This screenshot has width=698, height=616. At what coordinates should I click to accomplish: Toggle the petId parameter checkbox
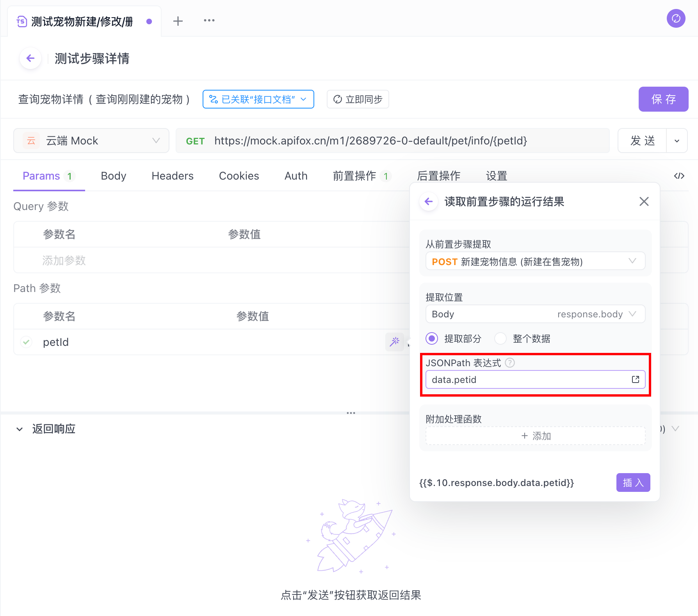[26, 342]
